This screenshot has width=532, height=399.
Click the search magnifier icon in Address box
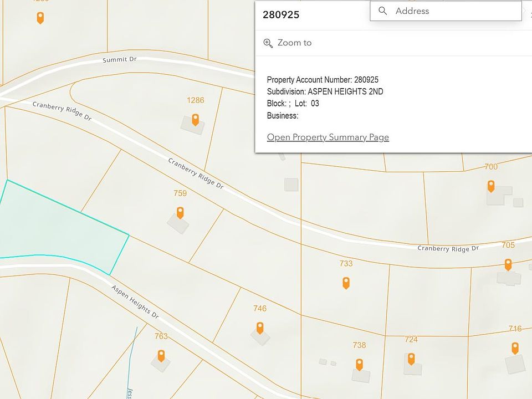382,11
